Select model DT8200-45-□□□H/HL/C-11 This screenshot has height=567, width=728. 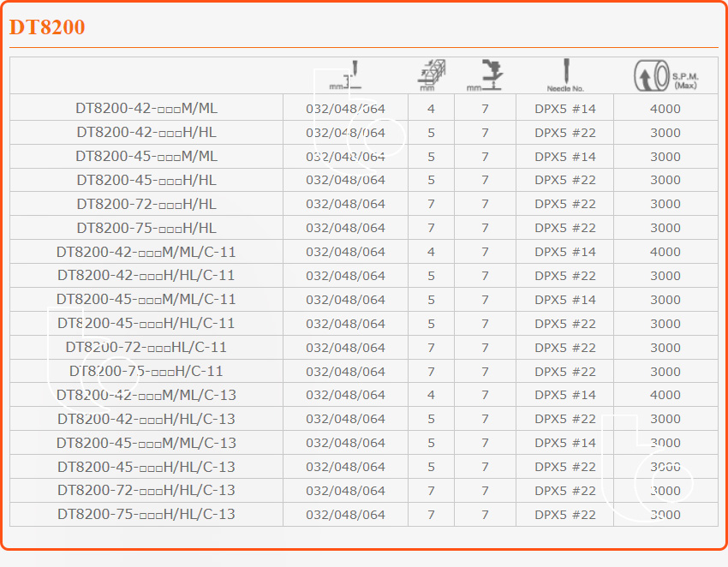pos(146,323)
